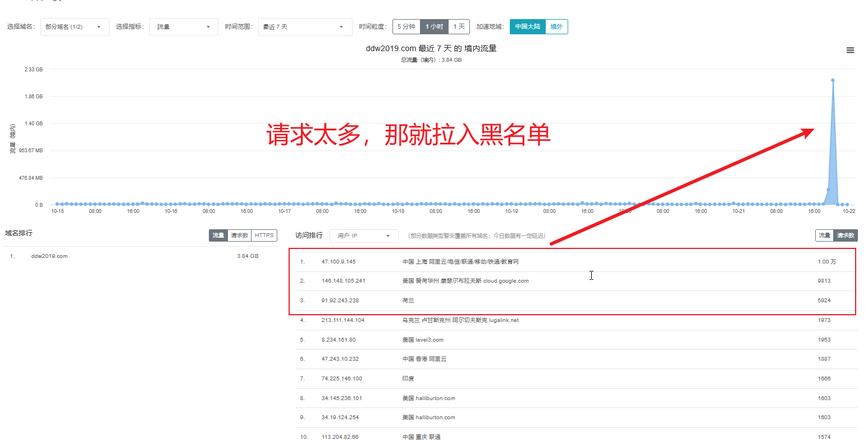Select IP address 91.92.243.238
Viewport: 868px width, 440px height.
[x=340, y=301]
